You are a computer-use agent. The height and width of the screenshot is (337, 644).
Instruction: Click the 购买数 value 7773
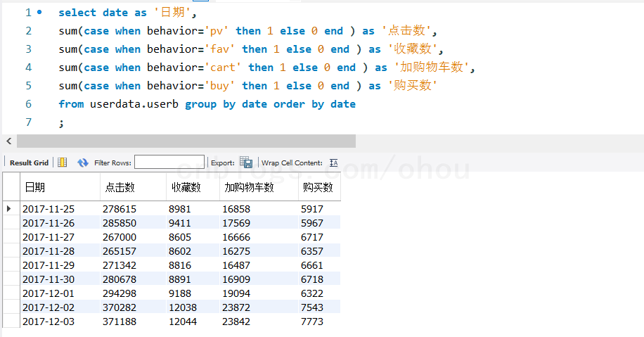pos(312,322)
